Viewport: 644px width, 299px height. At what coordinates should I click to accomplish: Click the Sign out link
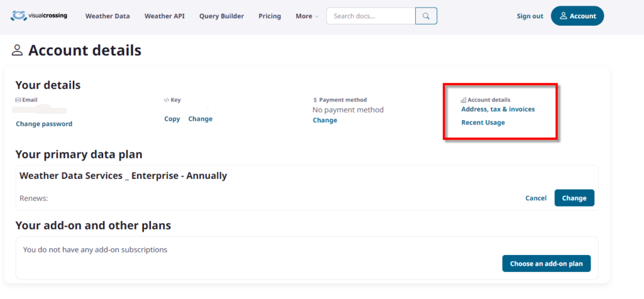530,16
